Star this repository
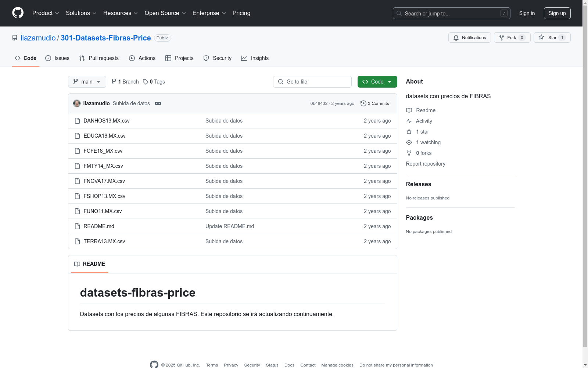Image resolution: width=588 pixels, height=368 pixels. 552,38
